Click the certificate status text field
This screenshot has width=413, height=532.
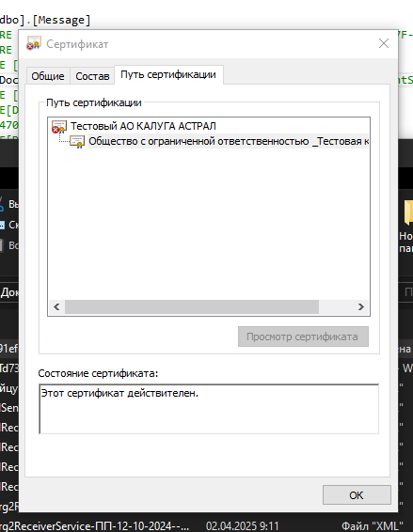pyautogui.click(x=209, y=409)
